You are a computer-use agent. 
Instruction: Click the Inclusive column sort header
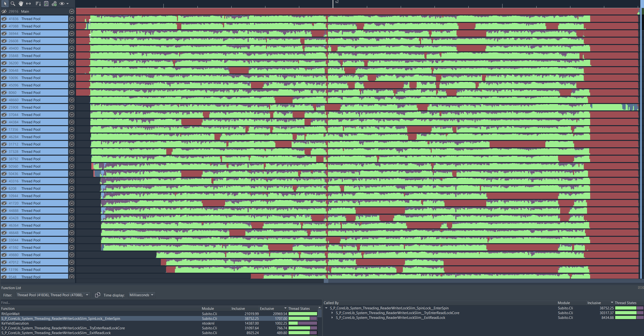(x=238, y=308)
